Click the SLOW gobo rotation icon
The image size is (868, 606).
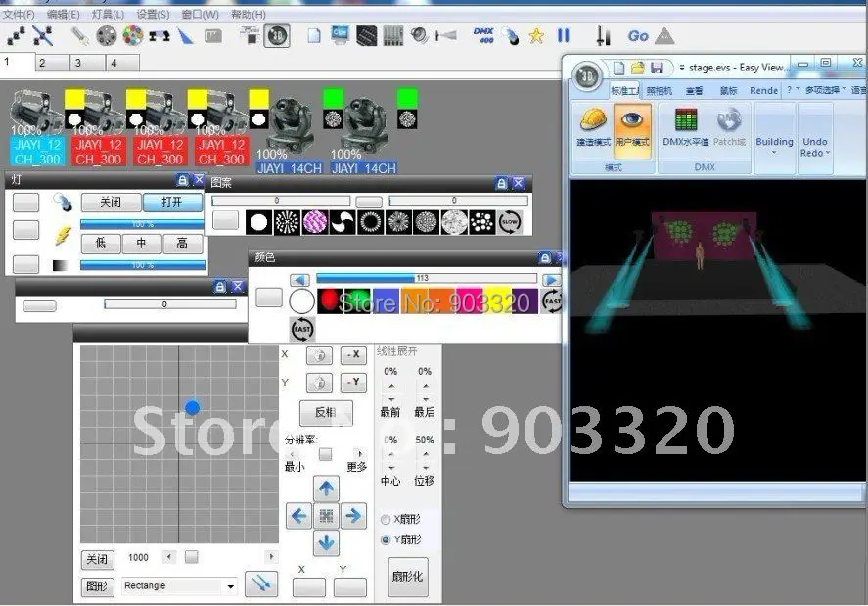509,222
